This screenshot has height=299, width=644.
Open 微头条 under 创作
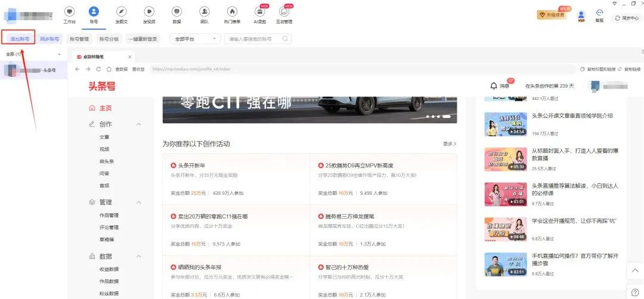tap(106, 161)
